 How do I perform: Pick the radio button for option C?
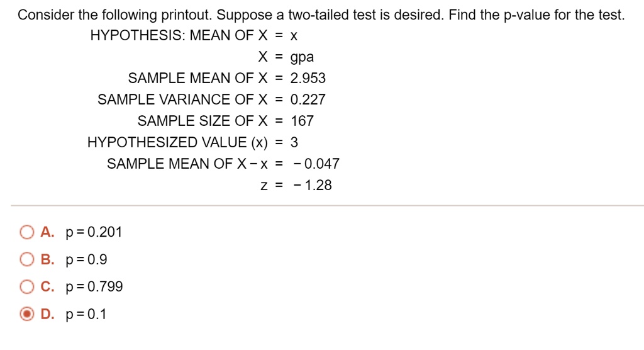click(26, 288)
